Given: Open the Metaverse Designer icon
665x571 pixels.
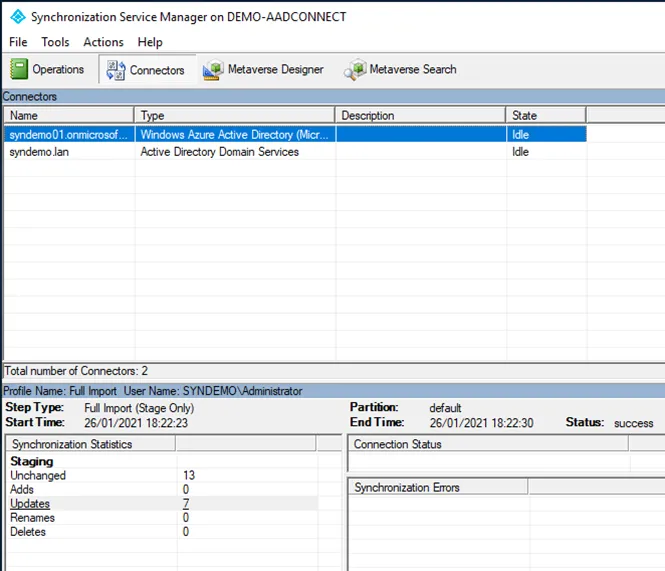Looking at the screenshot, I should (x=212, y=70).
